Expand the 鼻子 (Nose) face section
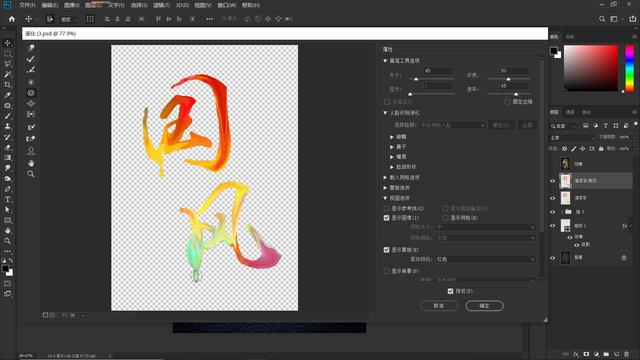Viewport: 640px width, 360px height. pos(392,147)
